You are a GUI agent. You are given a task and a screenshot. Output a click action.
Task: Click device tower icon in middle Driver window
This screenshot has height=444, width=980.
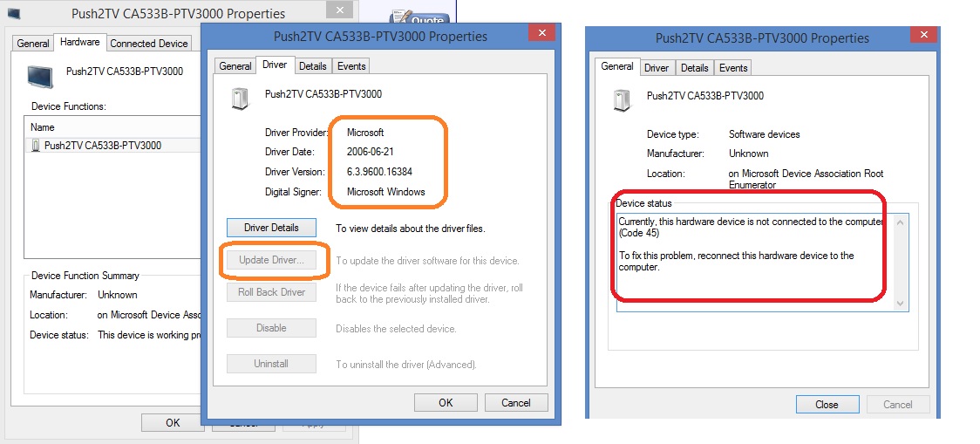(239, 99)
